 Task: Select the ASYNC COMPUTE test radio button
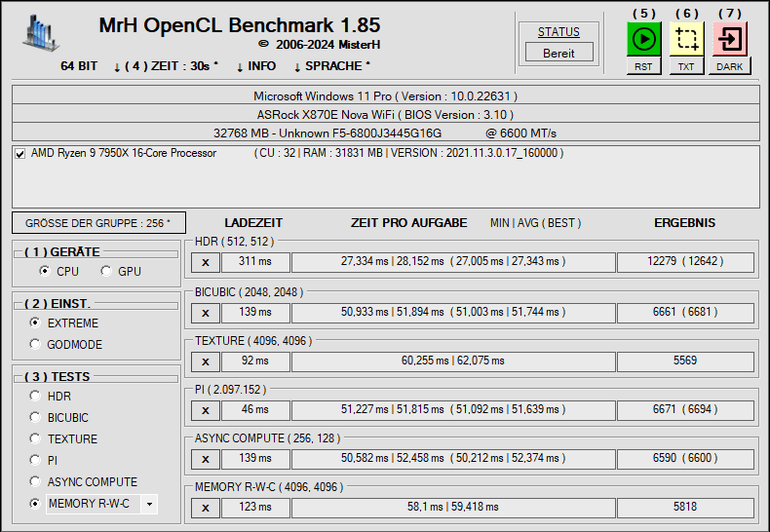tap(34, 481)
